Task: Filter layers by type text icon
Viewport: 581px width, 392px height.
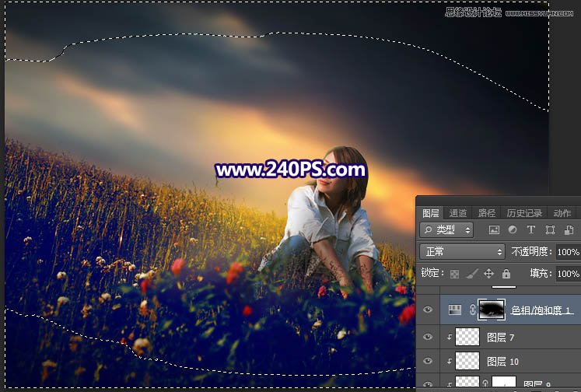Action: (531, 230)
